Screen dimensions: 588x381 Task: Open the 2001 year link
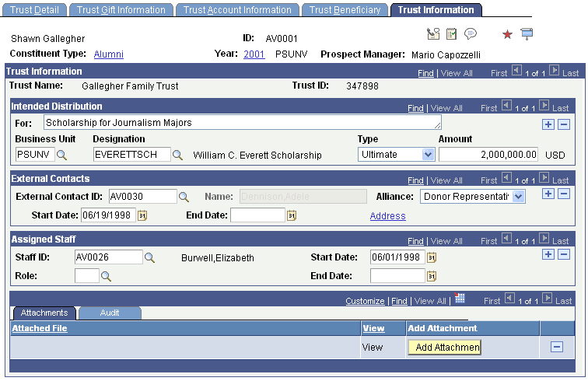coord(254,54)
